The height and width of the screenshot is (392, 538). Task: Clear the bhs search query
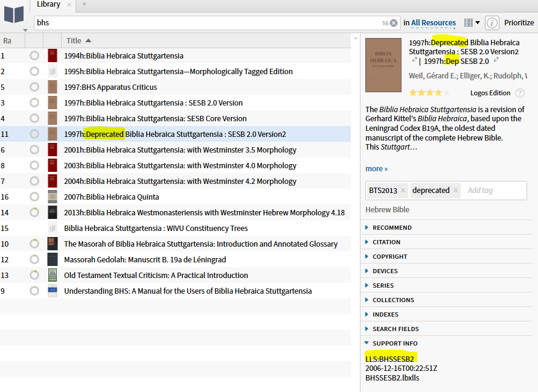(394, 23)
